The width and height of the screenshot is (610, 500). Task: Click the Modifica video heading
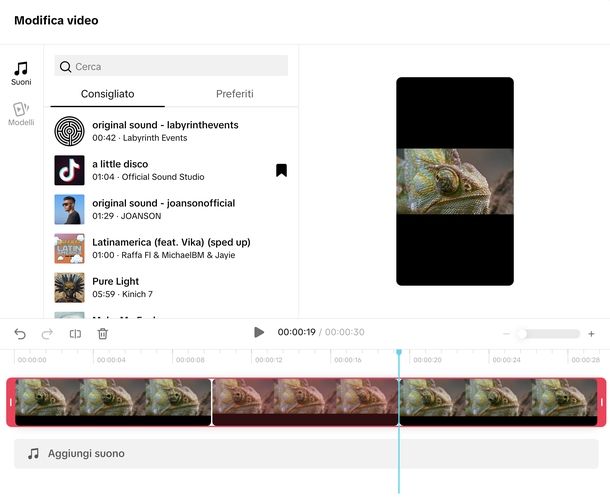tap(56, 20)
